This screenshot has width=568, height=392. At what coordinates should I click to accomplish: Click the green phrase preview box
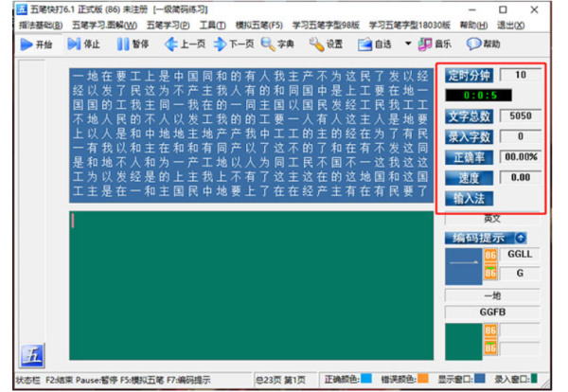click(464, 342)
